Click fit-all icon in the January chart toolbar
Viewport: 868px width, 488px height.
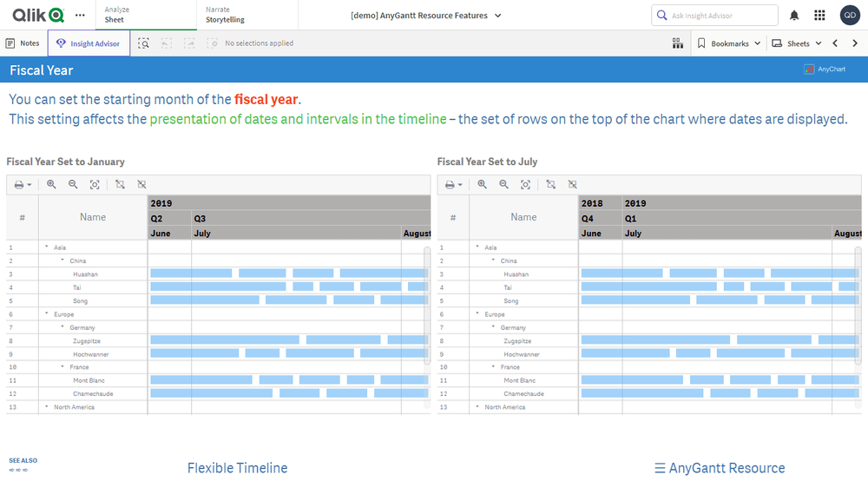(x=95, y=184)
